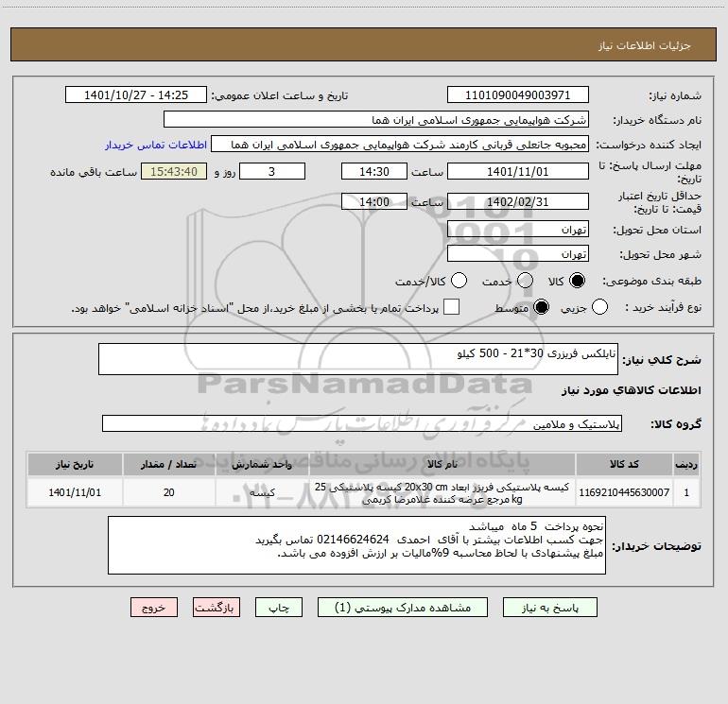Select the کالا radio button
This screenshot has width=728, height=704.
(x=577, y=281)
